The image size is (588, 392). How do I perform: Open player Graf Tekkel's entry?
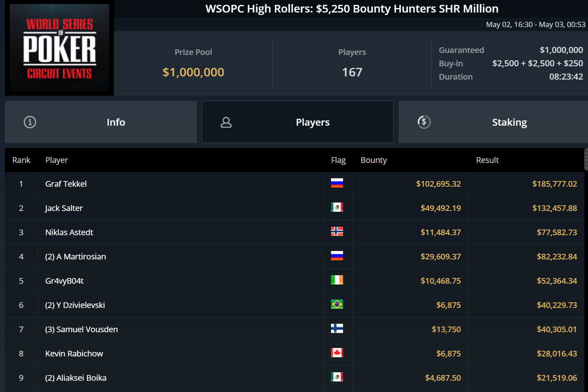point(66,184)
